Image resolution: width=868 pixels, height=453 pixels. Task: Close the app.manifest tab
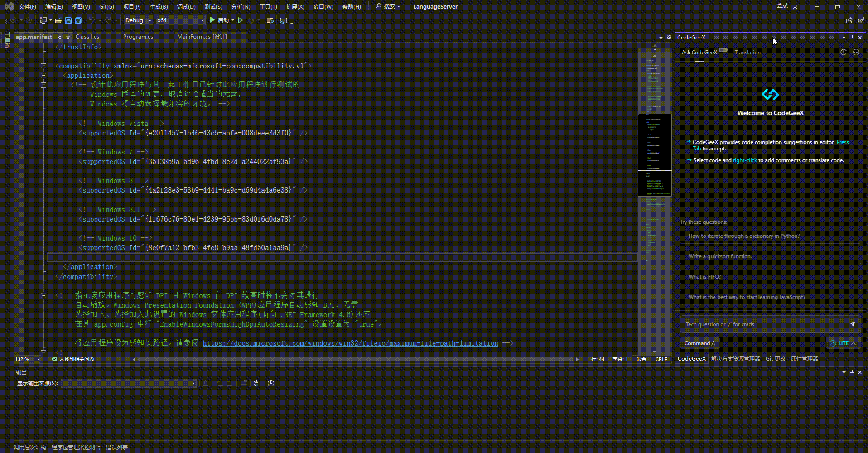coord(68,37)
